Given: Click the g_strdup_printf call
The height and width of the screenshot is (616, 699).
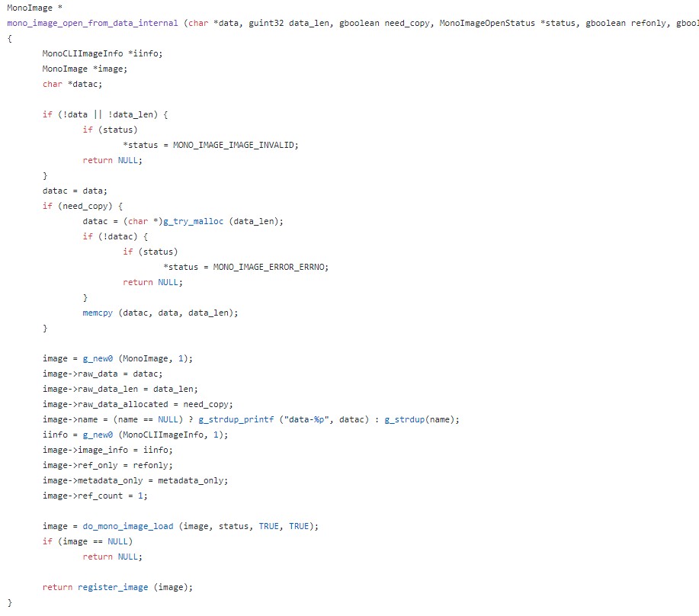Looking at the screenshot, I should tap(238, 419).
